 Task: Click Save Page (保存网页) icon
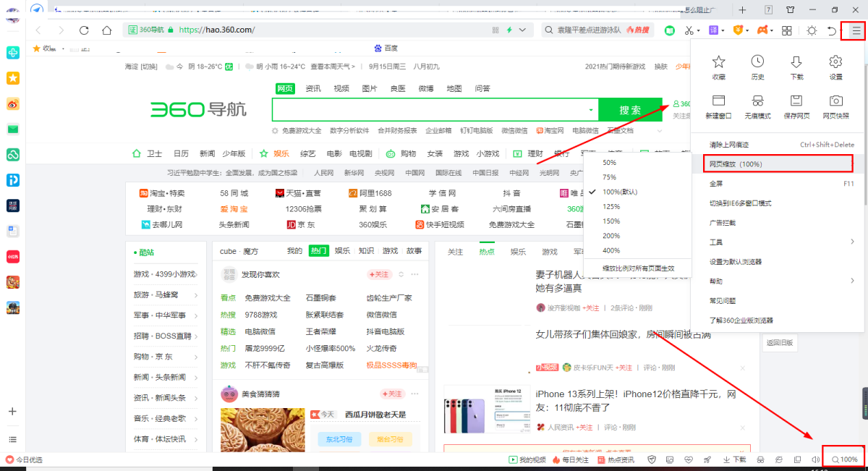point(796,101)
